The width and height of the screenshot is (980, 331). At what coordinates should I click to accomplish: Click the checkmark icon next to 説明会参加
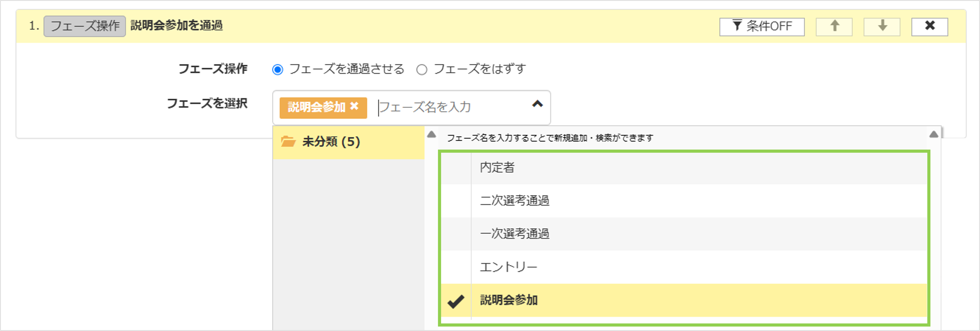pos(455,301)
